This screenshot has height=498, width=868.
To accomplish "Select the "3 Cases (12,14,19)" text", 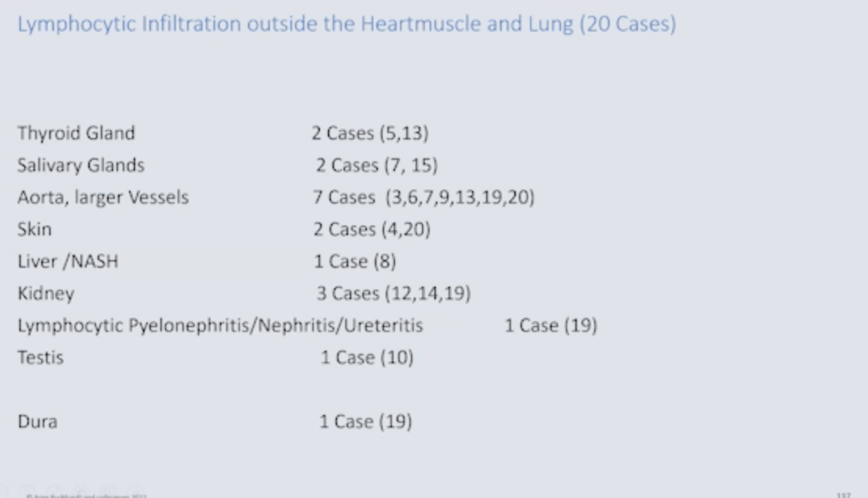I will (393, 294).
